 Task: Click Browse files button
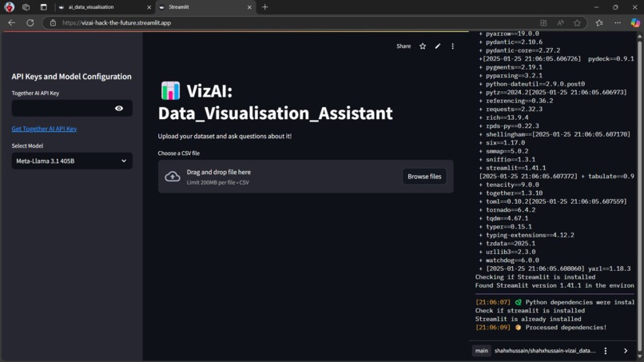(424, 177)
